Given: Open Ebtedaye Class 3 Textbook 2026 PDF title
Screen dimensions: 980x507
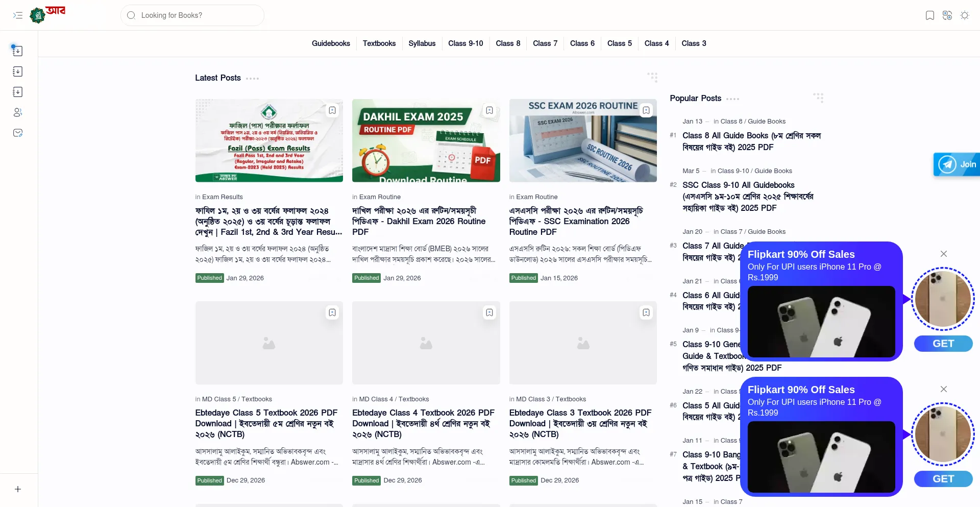Looking at the screenshot, I should (x=580, y=423).
